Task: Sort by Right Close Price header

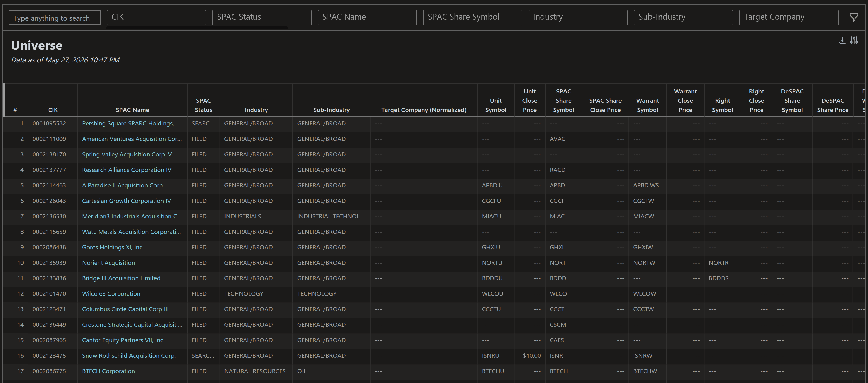Action: pos(756,101)
